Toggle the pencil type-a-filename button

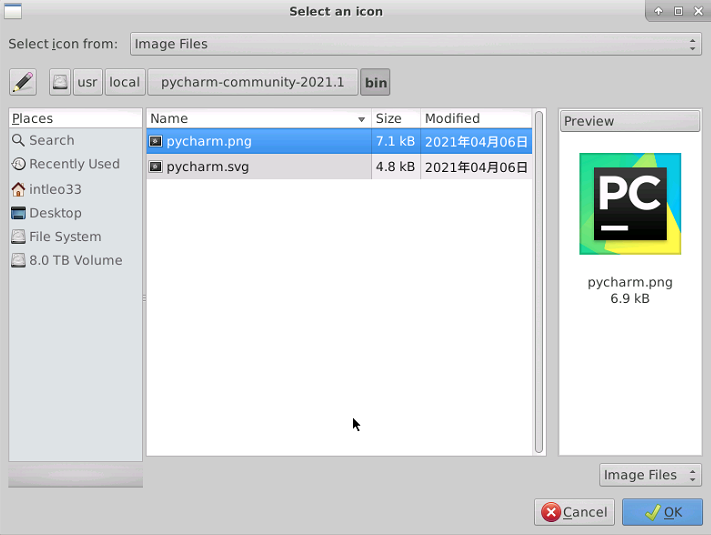[23, 82]
